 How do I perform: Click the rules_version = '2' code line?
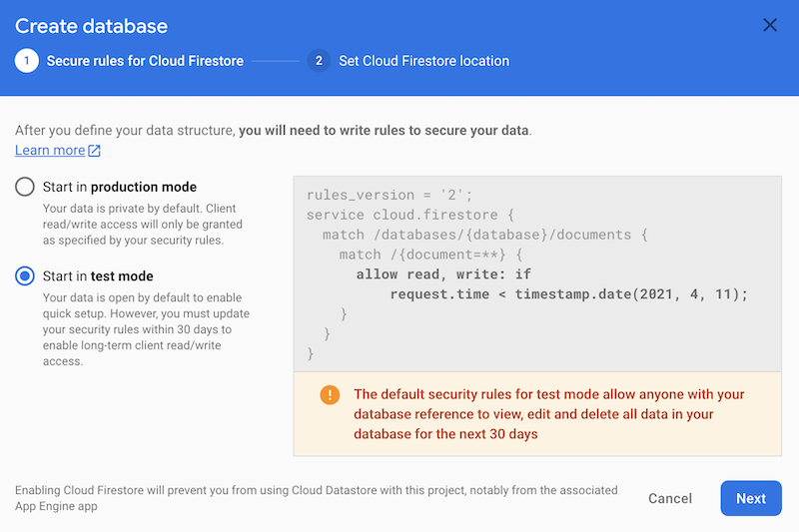390,195
